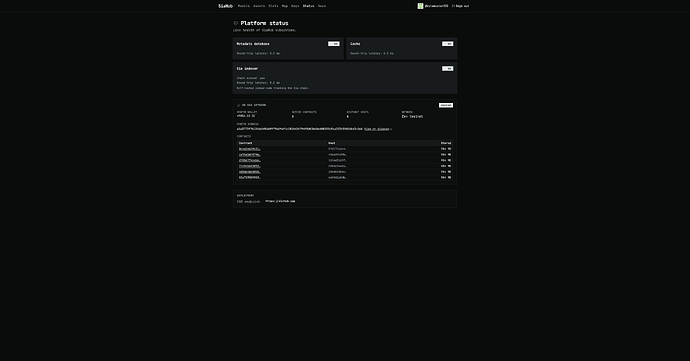Open the Docs nav item

[322, 6]
